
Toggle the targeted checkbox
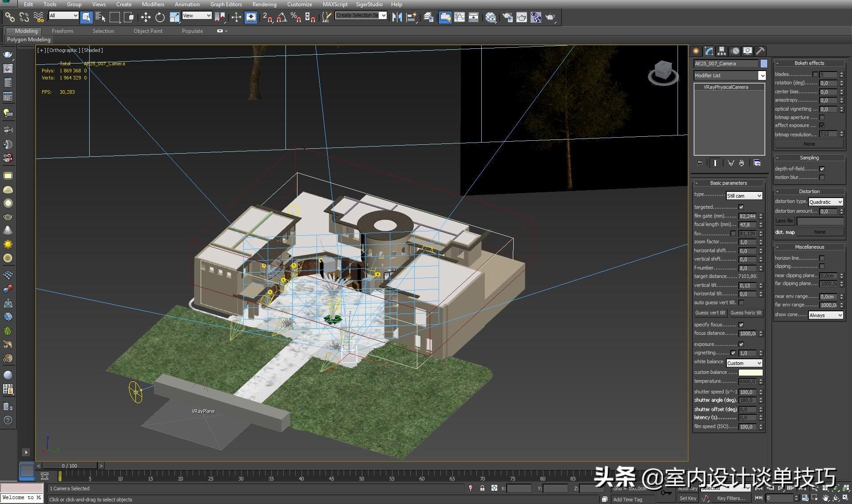pos(741,207)
